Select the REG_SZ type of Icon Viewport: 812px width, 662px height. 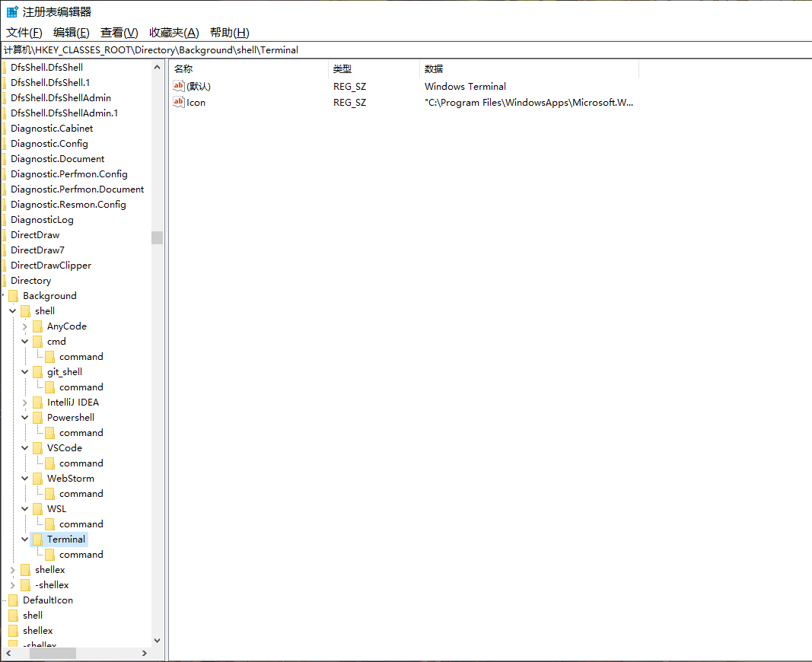(349, 103)
